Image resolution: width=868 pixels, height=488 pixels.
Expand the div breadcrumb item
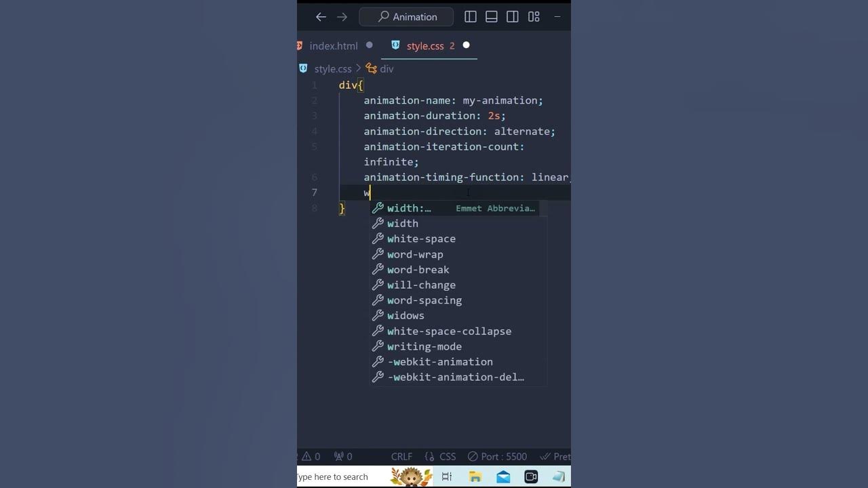387,68
